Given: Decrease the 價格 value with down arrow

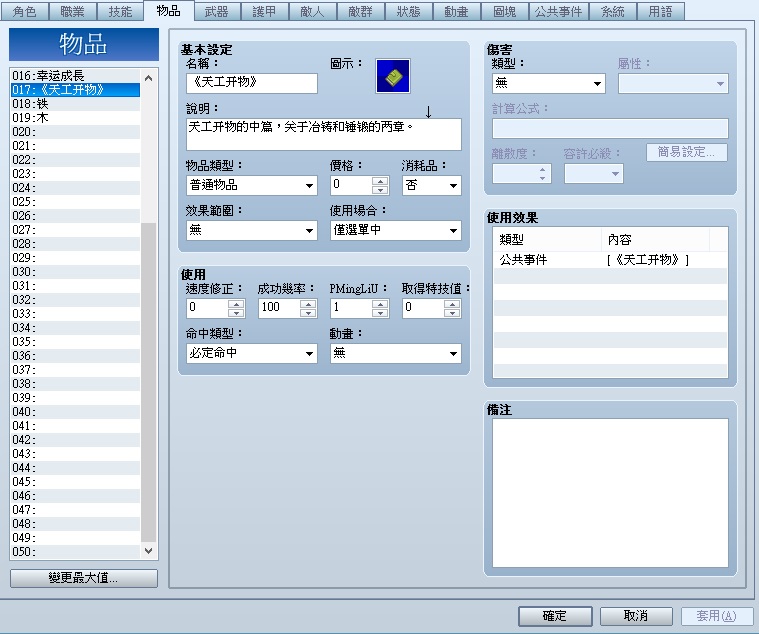Looking at the screenshot, I should point(380,190).
